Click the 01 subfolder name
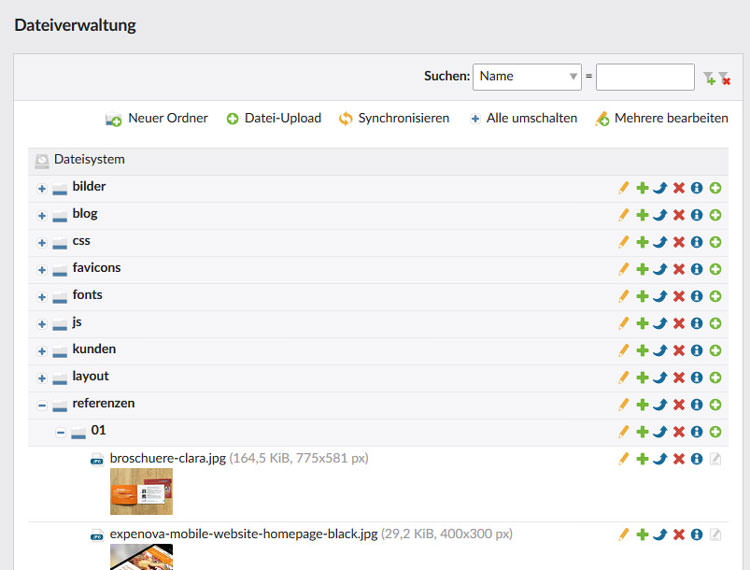The width and height of the screenshot is (750, 570). (x=98, y=430)
